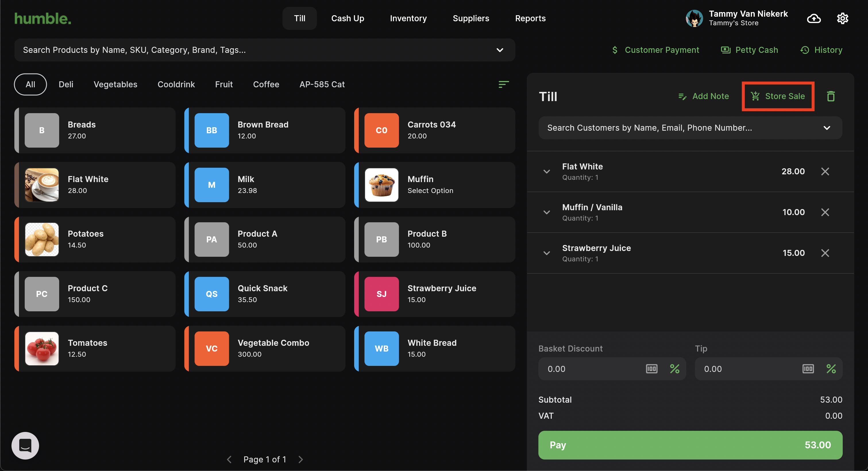Add Vegetable Combo VC tile
Image resolution: width=868 pixels, height=471 pixels.
tap(265, 349)
